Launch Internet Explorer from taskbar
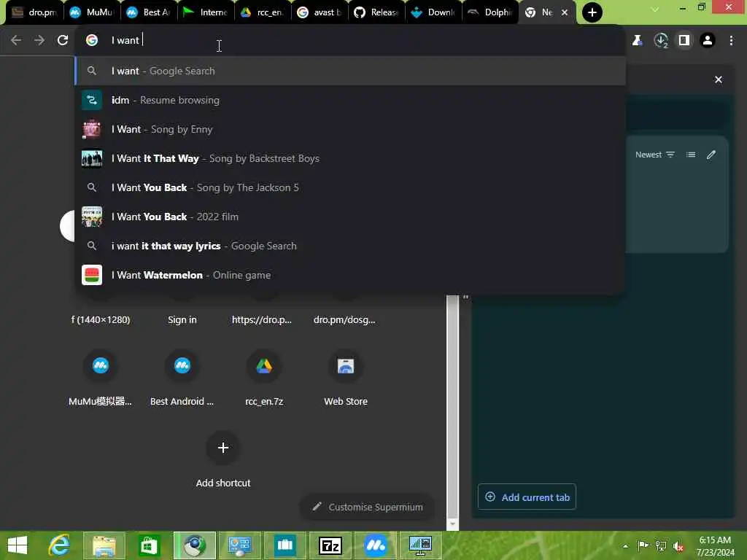Viewport: 747px width, 560px height. click(x=60, y=545)
